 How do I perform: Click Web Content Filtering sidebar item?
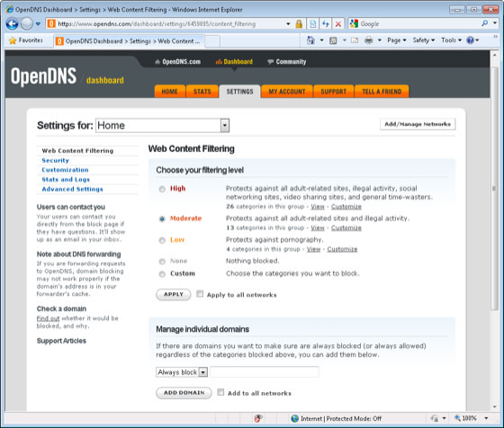point(77,151)
